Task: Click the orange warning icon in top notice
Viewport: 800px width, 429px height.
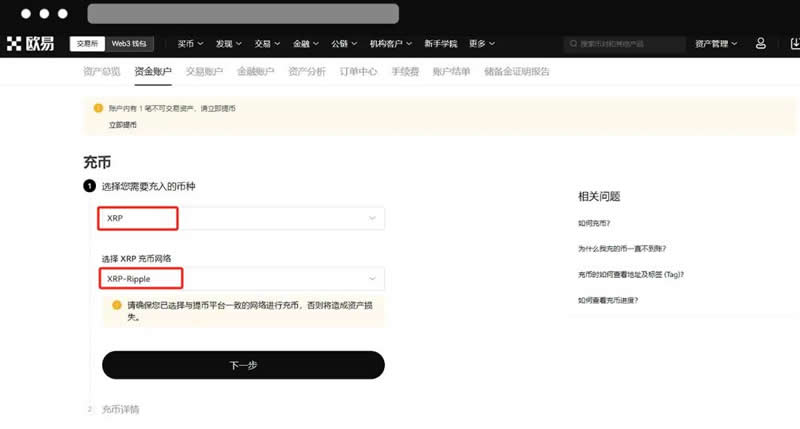Action: tap(98, 108)
